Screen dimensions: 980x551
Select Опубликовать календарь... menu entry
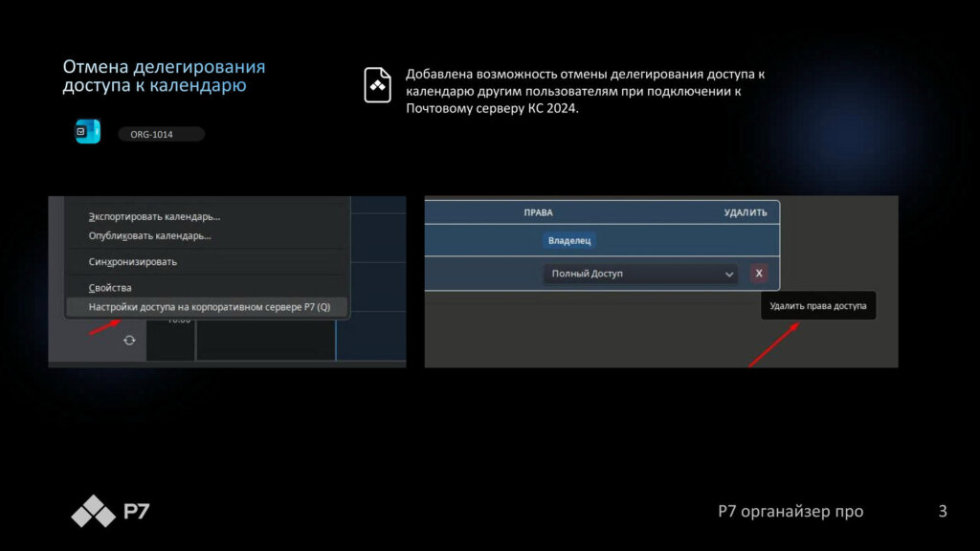(x=149, y=235)
